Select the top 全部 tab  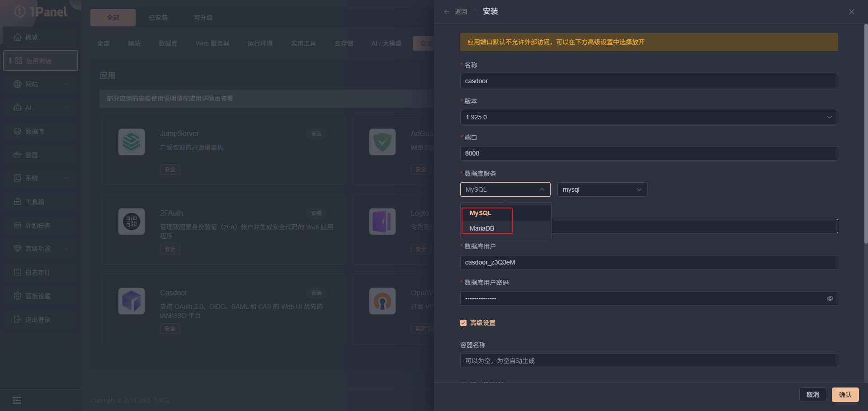tap(113, 18)
